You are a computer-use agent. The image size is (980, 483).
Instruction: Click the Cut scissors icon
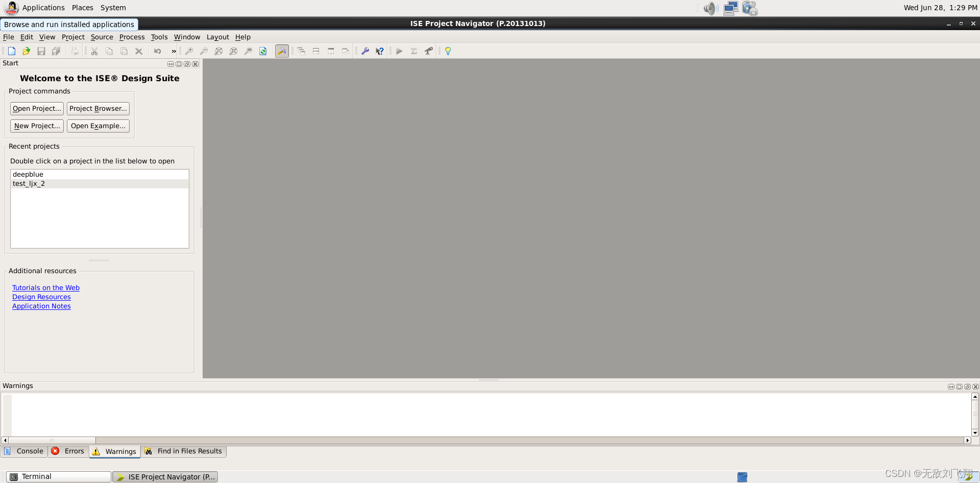94,51
